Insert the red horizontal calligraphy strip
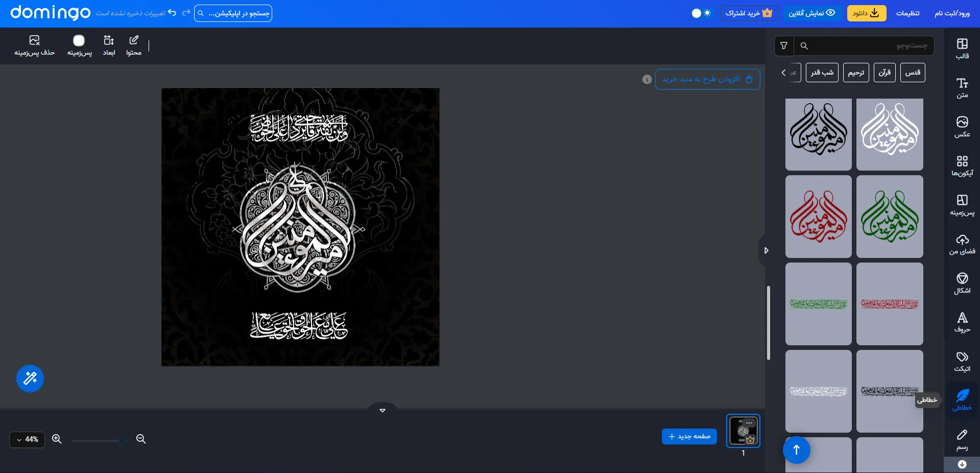 [x=890, y=304]
